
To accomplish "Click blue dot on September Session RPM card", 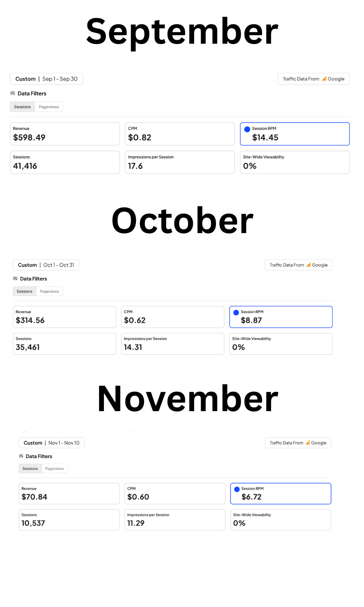I will coord(247,129).
